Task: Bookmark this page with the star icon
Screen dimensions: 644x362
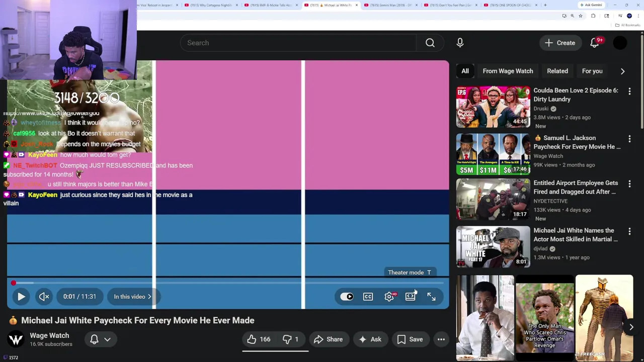Action: pos(580,16)
